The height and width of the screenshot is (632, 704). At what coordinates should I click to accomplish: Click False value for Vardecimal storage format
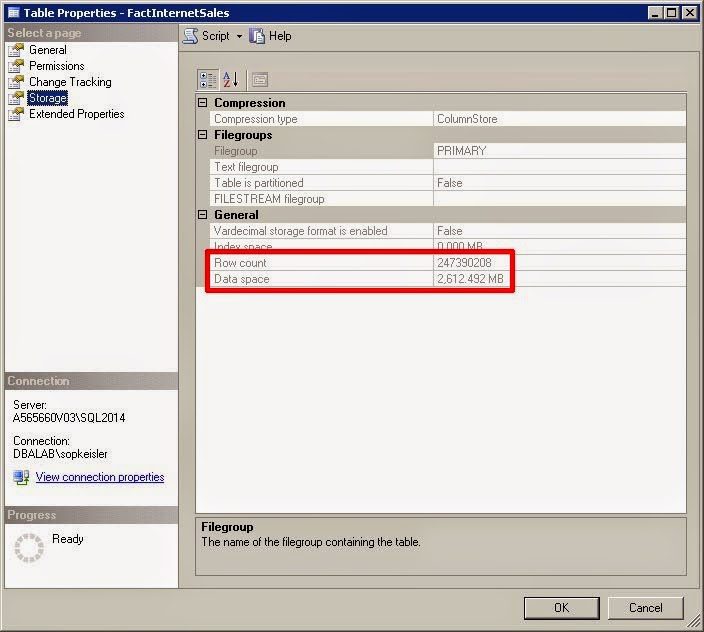(449, 231)
